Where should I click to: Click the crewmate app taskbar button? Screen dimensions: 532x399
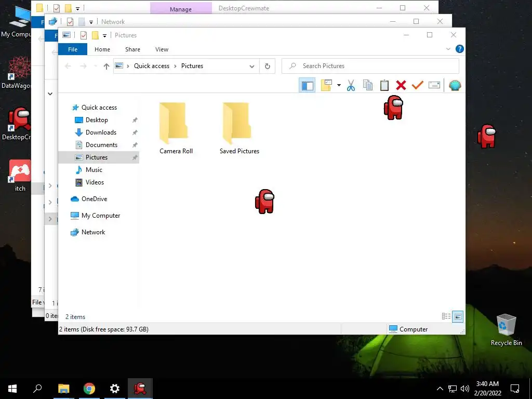(140, 389)
